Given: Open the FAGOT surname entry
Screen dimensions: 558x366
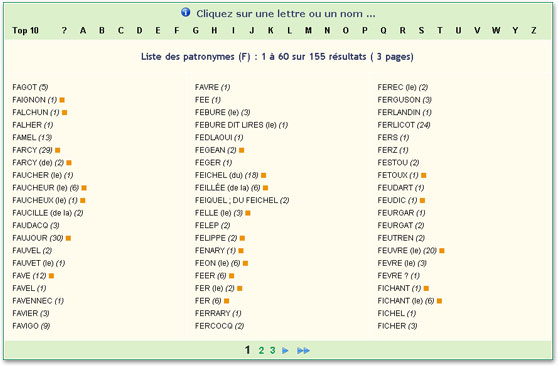Looking at the screenshot, I should point(30,87).
